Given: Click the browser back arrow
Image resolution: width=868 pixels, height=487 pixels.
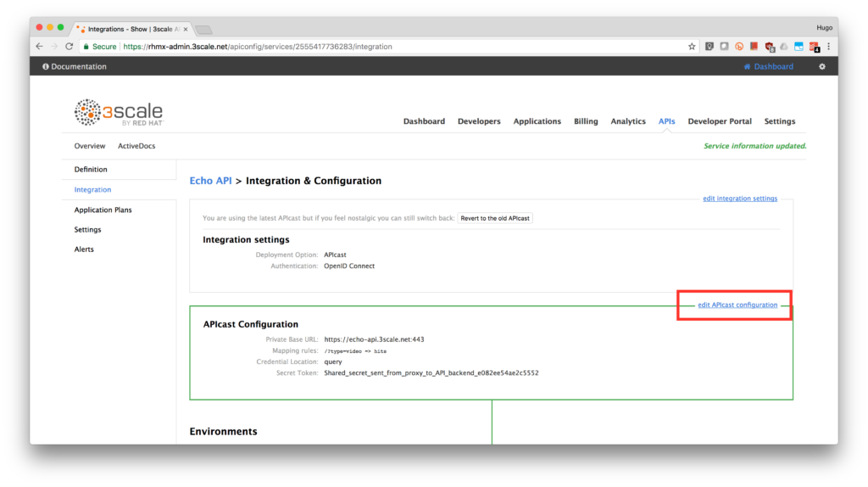Looking at the screenshot, I should 39,47.
